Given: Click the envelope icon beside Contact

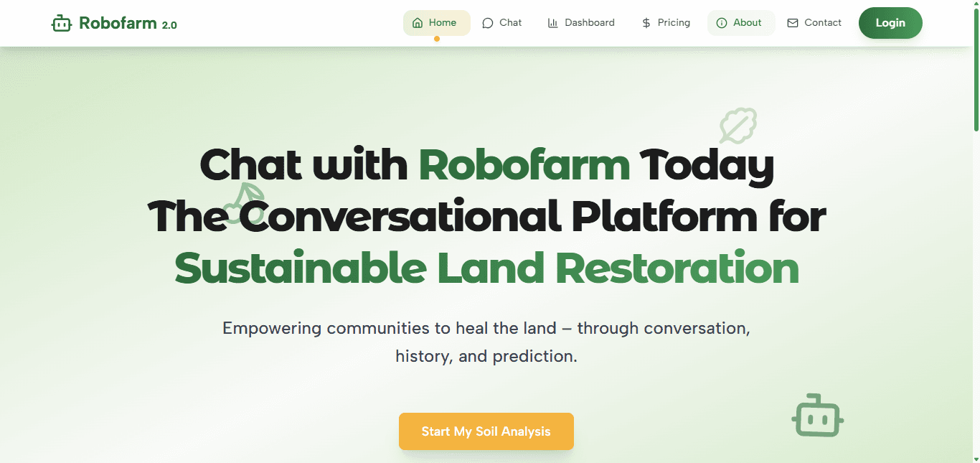Looking at the screenshot, I should point(793,22).
